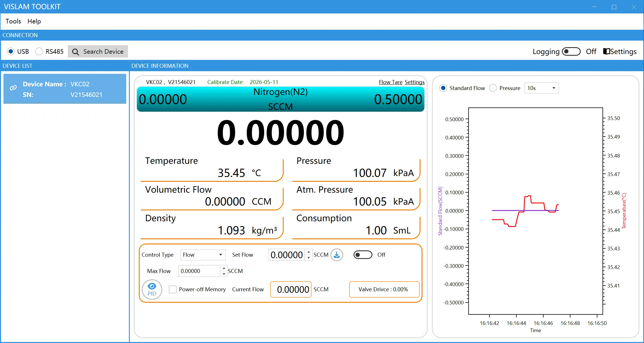Click the PID eye icon button
This screenshot has height=343, width=644.
(x=152, y=289)
